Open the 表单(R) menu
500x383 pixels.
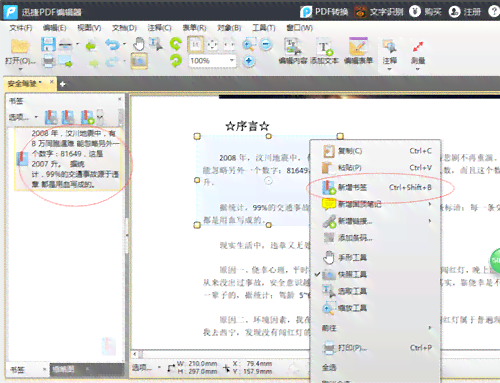[x=194, y=28]
